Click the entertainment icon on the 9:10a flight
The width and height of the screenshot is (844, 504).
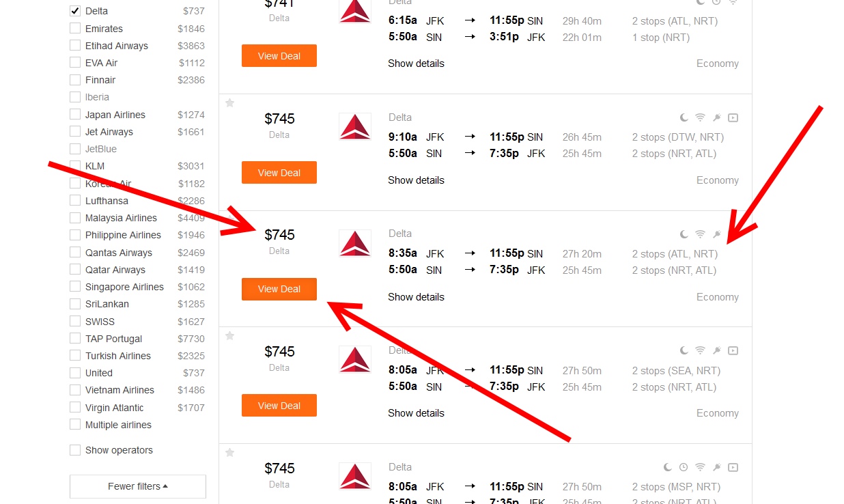coord(733,118)
